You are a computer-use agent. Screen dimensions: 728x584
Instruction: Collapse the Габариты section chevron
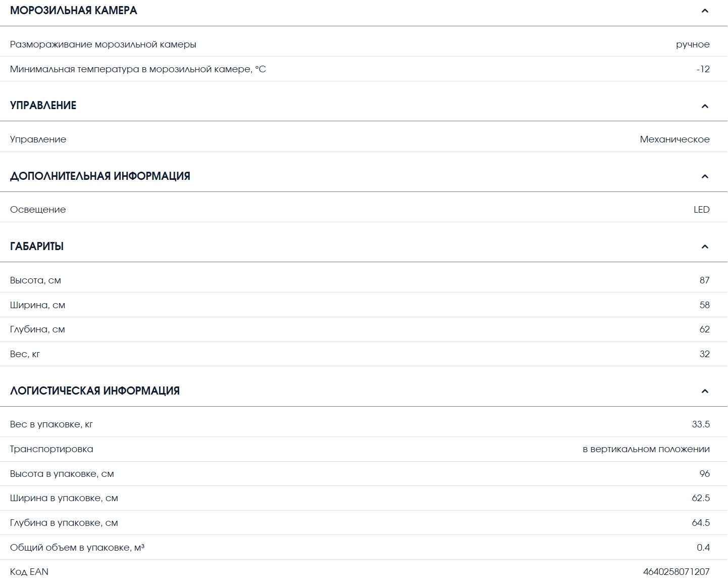[705, 247]
